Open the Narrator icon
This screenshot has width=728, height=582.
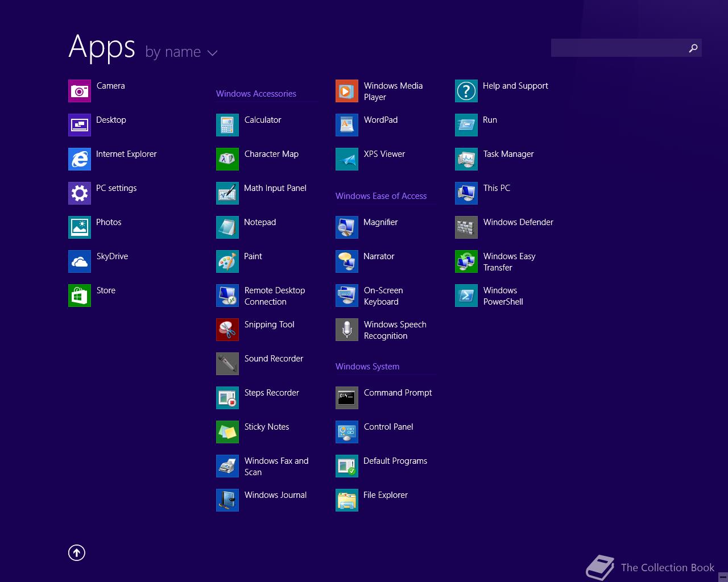click(x=347, y=261)
